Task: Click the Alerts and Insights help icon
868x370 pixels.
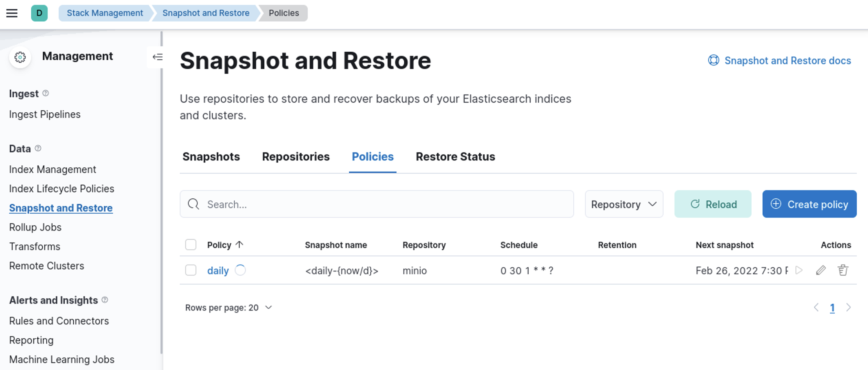Action: tap(105, 300)
